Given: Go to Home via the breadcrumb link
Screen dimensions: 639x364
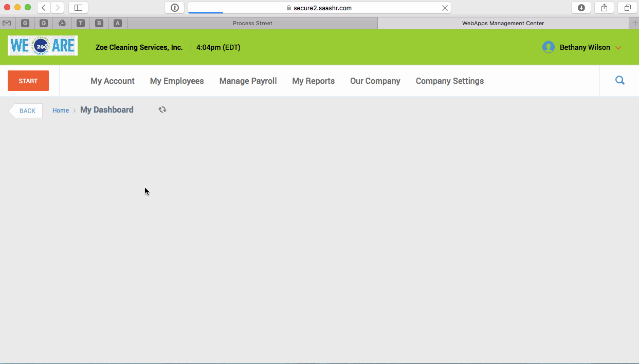Looking at the screenshot, I should 61,110.
